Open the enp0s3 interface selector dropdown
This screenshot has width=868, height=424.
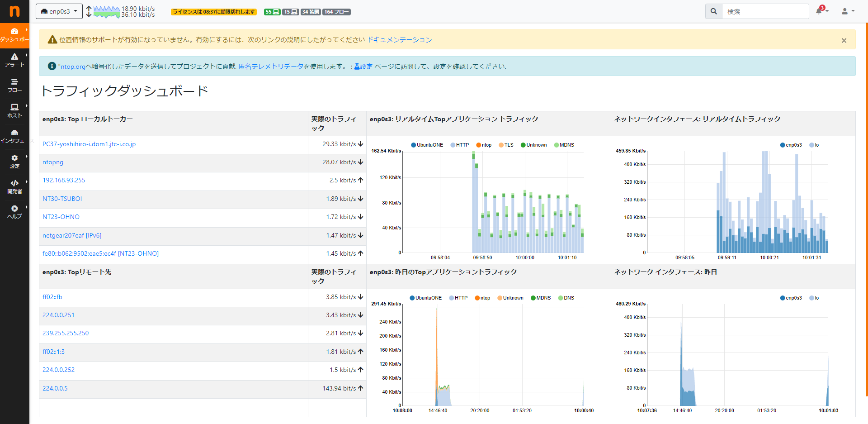[x=59, y=11]
